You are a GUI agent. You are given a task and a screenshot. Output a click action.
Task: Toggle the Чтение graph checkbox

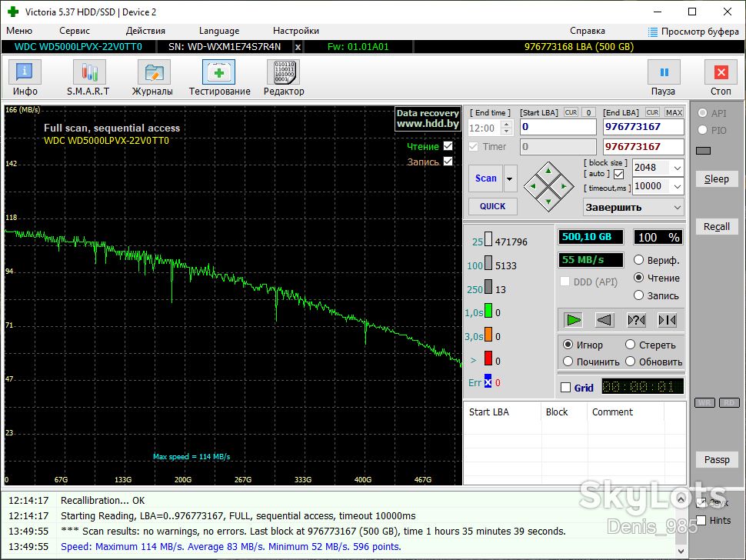click(x=448, y=146)
